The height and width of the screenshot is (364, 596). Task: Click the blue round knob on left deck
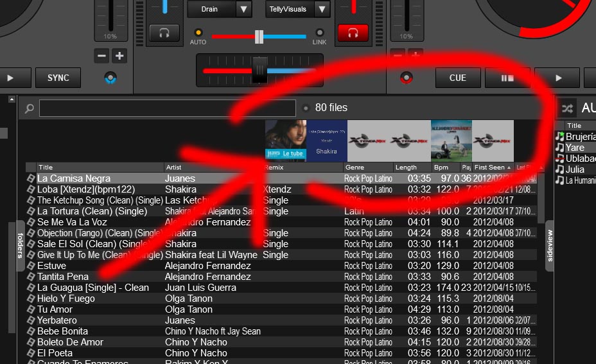pyautogui.click(x=110, y=78)
